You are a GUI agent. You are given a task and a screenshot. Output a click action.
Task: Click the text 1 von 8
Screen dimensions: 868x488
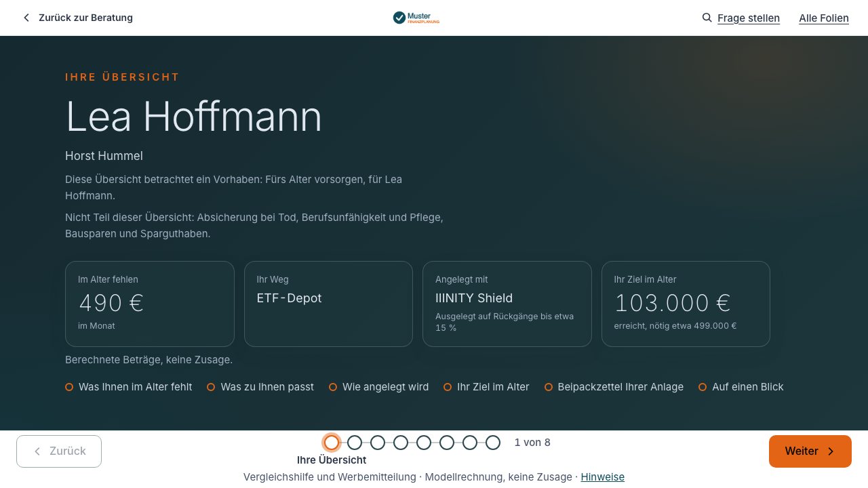(532, 443)
